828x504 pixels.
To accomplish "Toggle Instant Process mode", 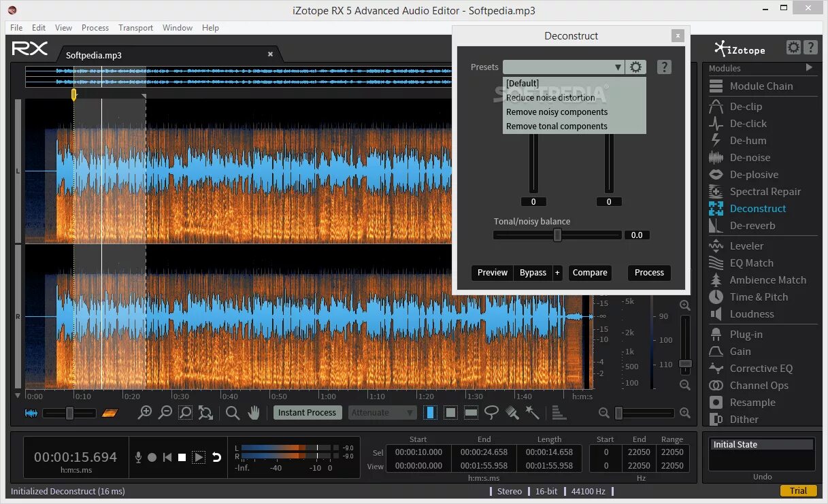I will point(307,412).
